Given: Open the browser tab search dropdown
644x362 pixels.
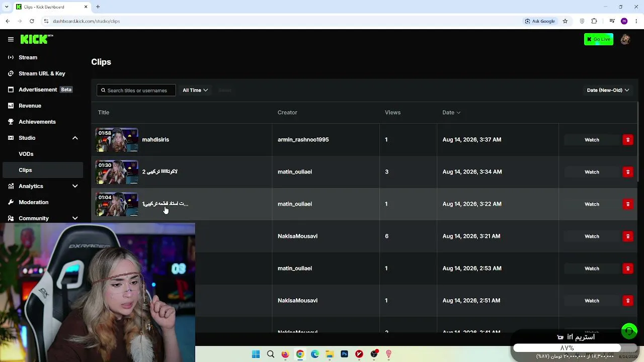Looking at the screenshot, I should 7,7.
